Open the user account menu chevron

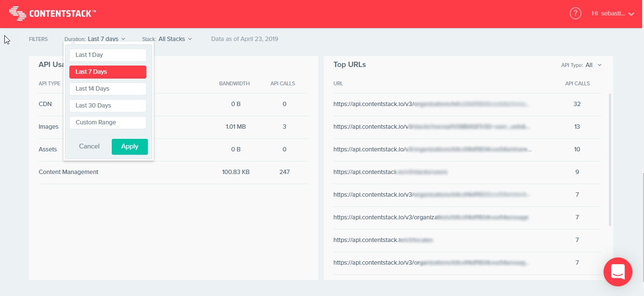(x=631, y=14)
